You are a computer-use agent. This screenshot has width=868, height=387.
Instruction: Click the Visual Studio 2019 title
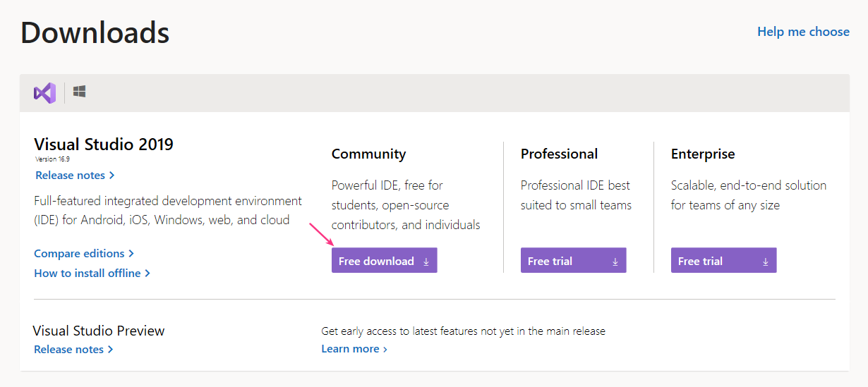pyautogui.click(x=104, y=145)
